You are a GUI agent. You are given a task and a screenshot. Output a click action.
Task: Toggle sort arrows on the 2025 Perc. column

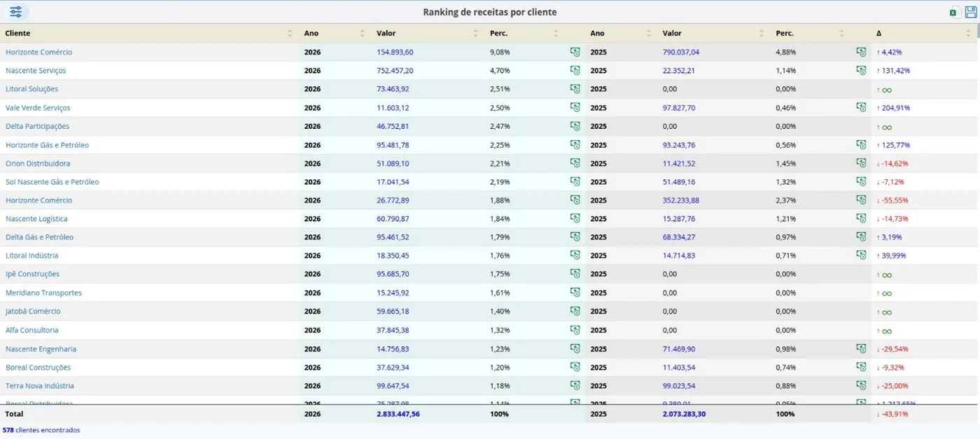pyautogui.click(x=842, y=33)
